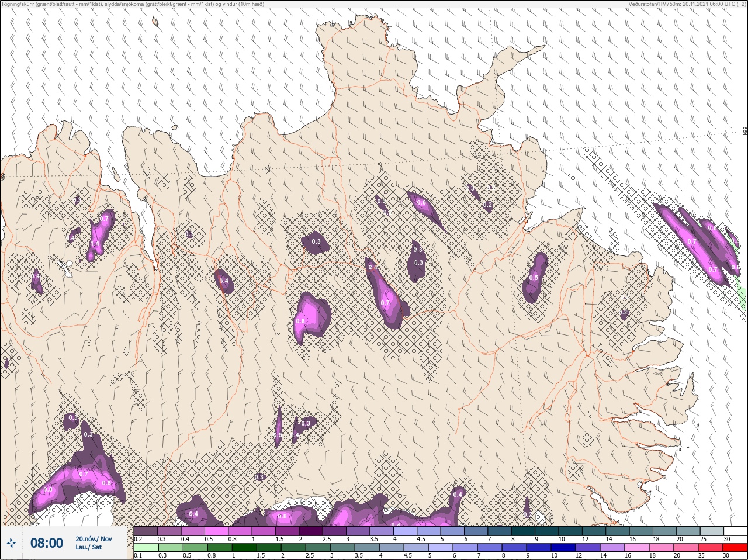Click the 4.5 tick label on the upper snow legend

click(x=421, y=539)
